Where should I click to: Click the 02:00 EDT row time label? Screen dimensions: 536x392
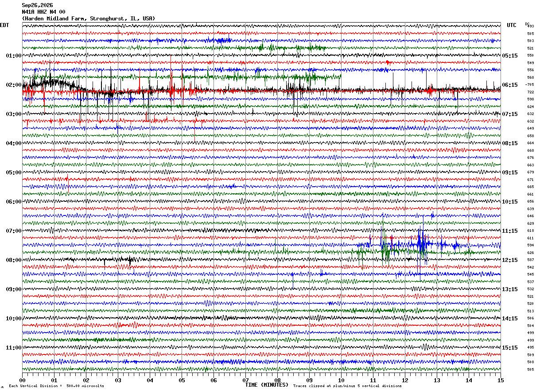point(13,85)
